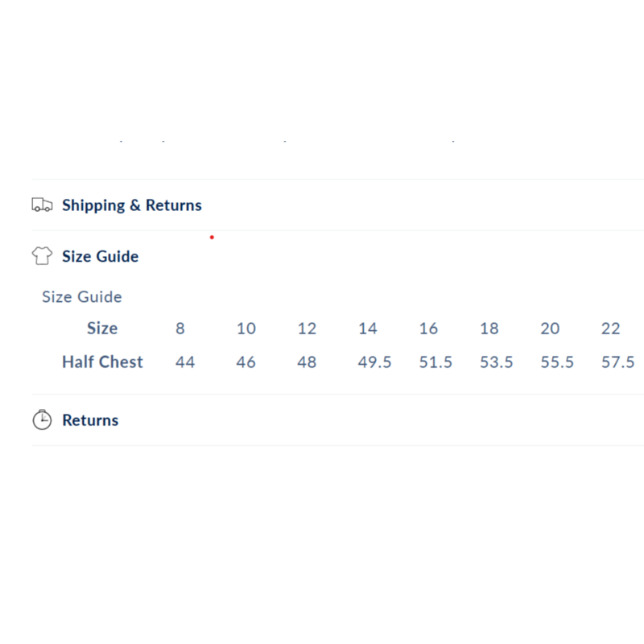Click the 49.5 half chest value

[375, 362]
